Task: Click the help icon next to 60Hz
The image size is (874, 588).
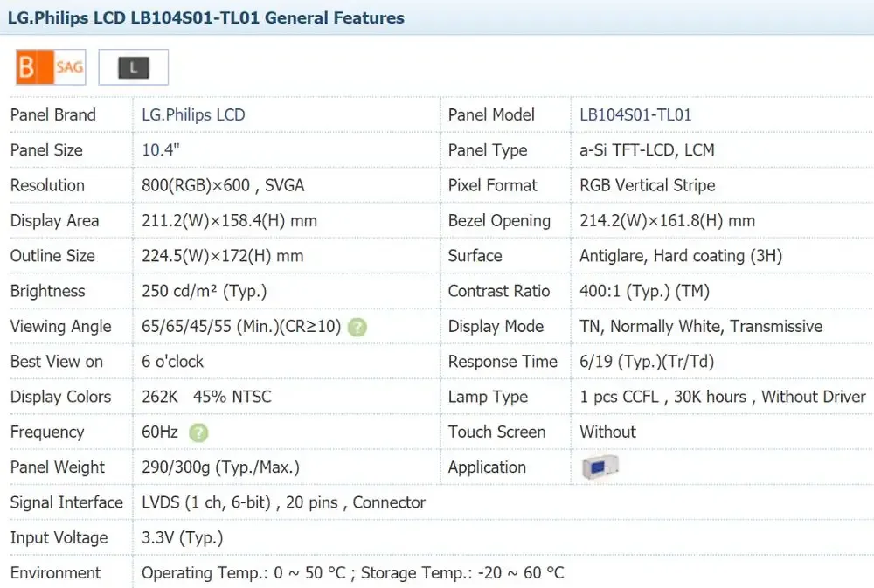Action: tap(199, 432)
